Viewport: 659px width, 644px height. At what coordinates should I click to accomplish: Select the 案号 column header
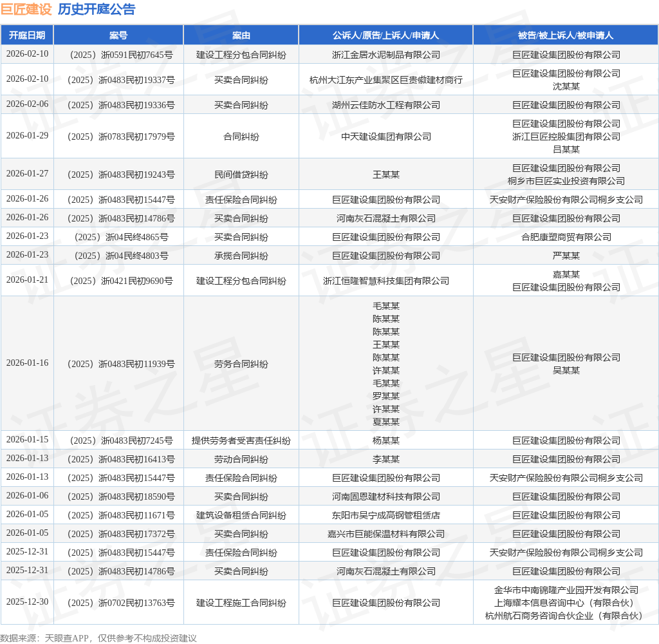118,35
